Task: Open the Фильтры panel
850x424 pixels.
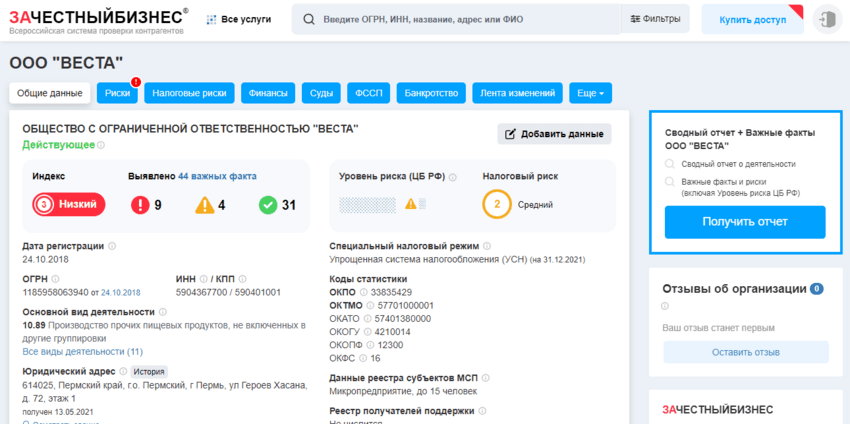Action: coord(655,19)
